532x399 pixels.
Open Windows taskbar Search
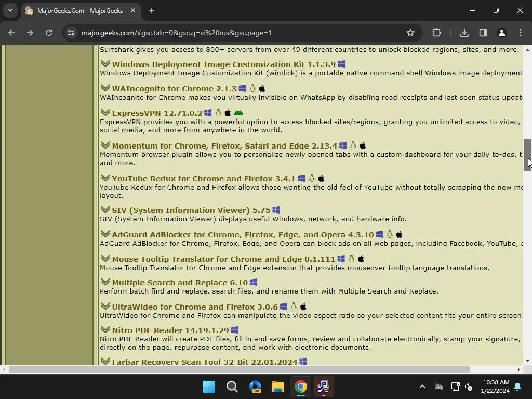pos(232,387)
